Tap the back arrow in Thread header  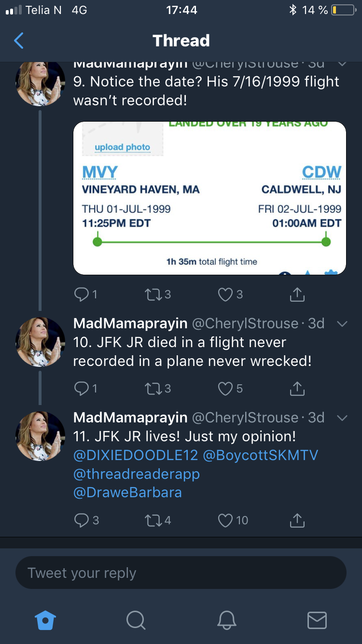point(19,41)
